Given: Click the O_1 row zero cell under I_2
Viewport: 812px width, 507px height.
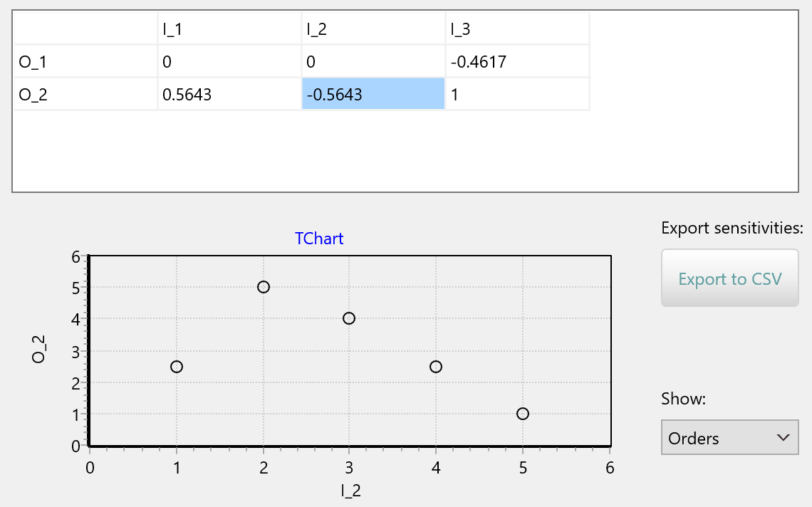Looking at the screenshot, I should (373, 62).
